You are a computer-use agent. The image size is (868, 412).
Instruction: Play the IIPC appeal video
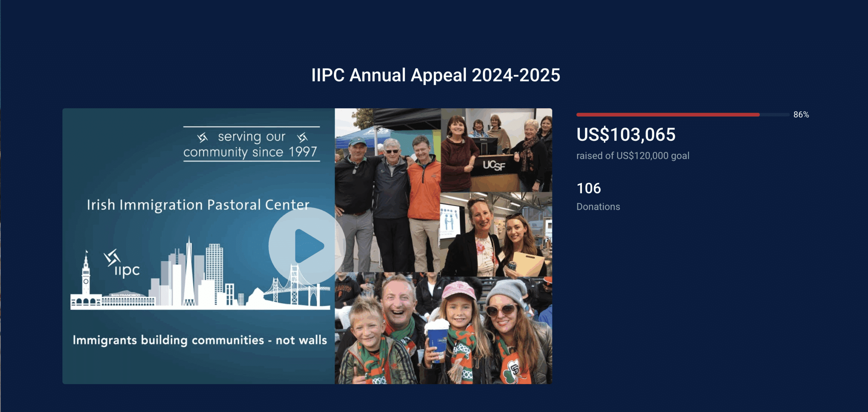coord(307,246)
